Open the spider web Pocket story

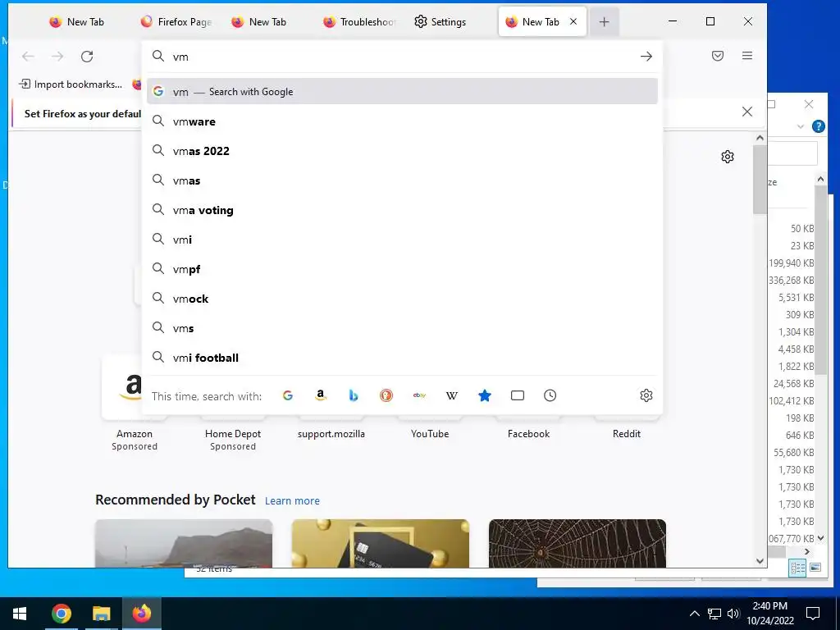point(577,543)
